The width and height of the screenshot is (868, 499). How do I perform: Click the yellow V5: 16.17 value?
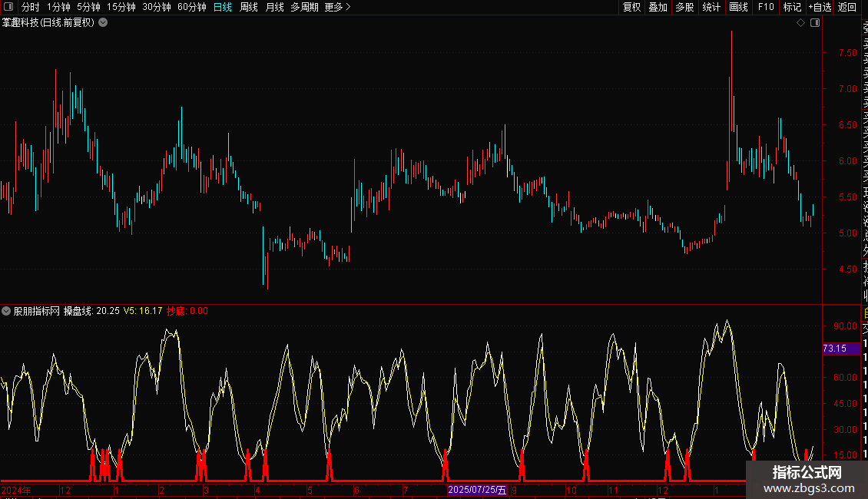pyautogui.click(x=143, y=311)
